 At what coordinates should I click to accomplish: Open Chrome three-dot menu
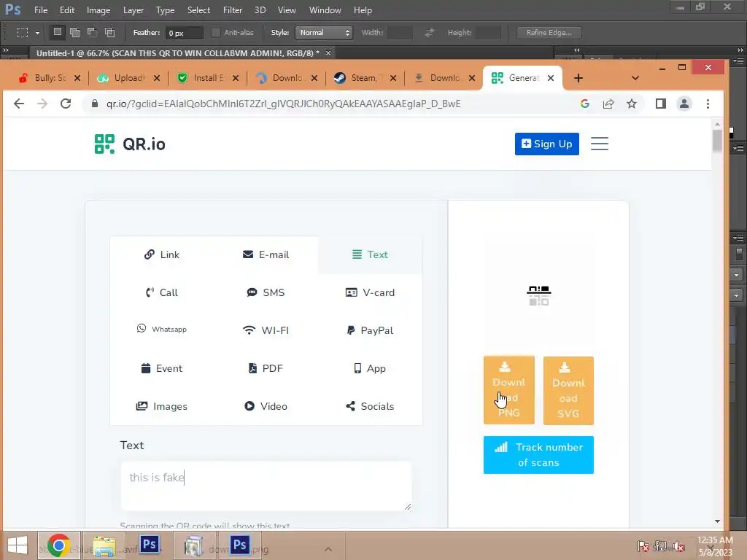coord(708,104)
